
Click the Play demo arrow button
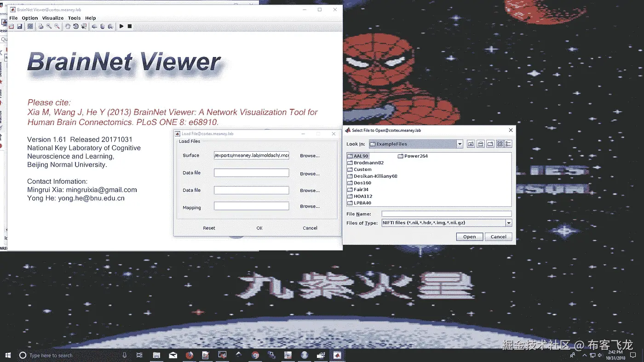[121, 27]
